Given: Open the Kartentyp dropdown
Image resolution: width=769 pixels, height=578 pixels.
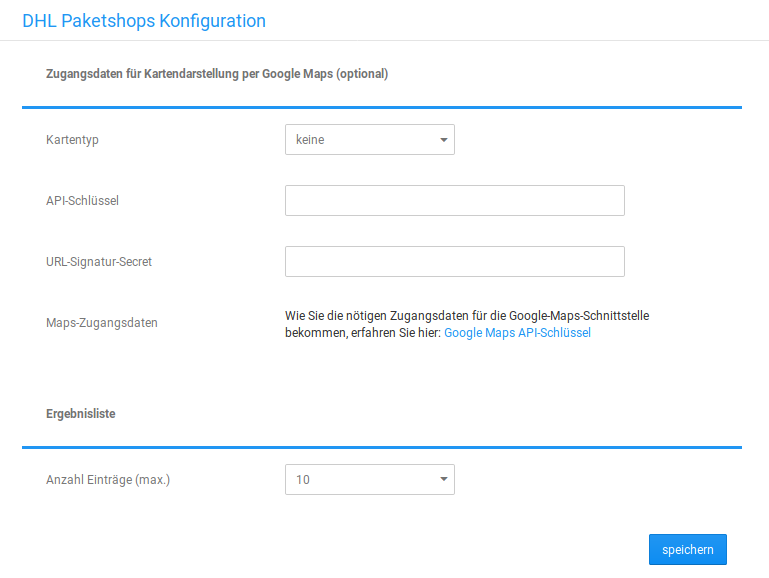Looking at the screenshot, I should click(369, 140).
